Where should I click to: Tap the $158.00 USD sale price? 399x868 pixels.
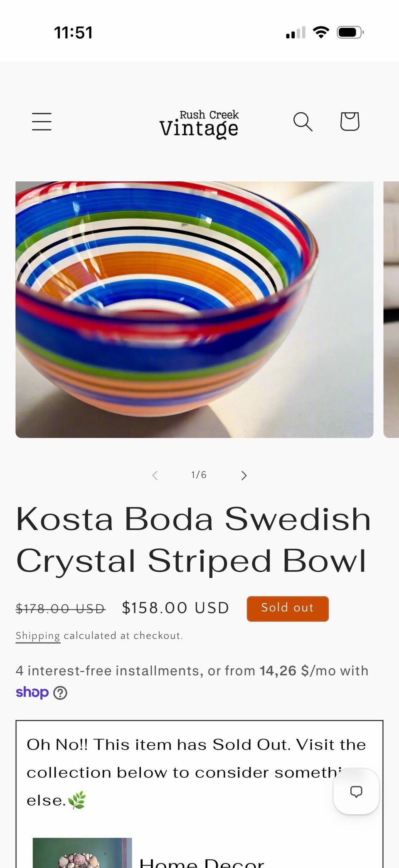pyautogui.click(x=175, y=608)
